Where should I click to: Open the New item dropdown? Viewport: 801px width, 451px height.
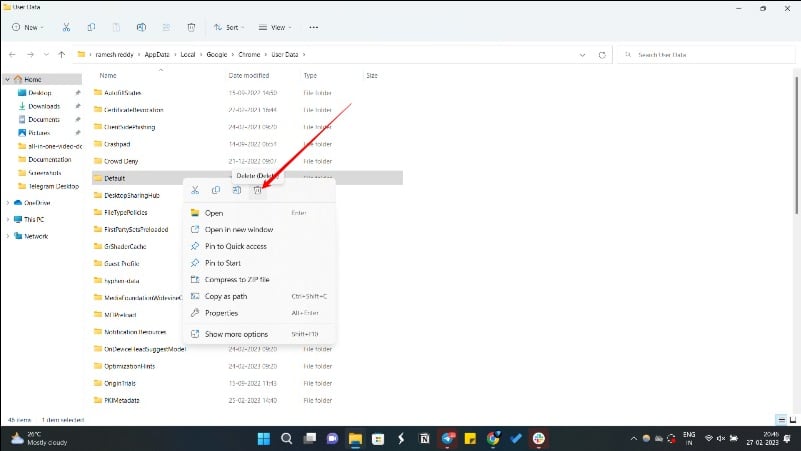tap(28, 28)
